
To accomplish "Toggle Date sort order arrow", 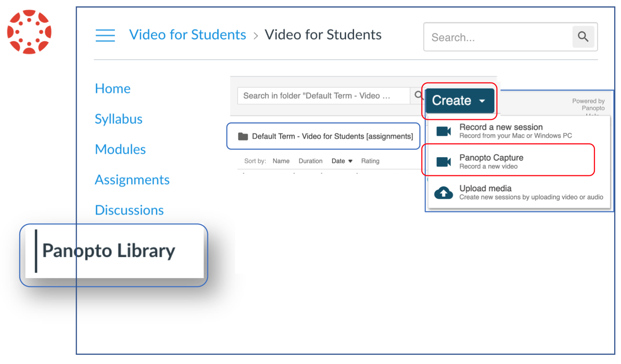I will [350, 161].
